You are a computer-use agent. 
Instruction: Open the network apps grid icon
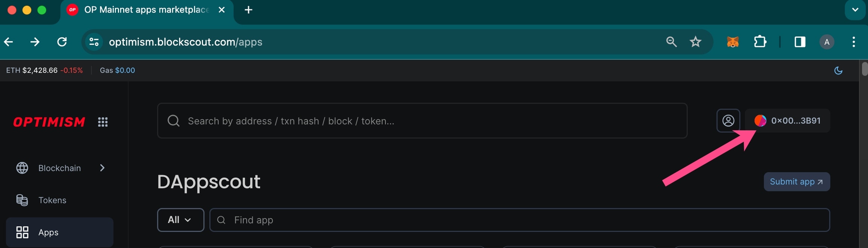coord(103,122)
